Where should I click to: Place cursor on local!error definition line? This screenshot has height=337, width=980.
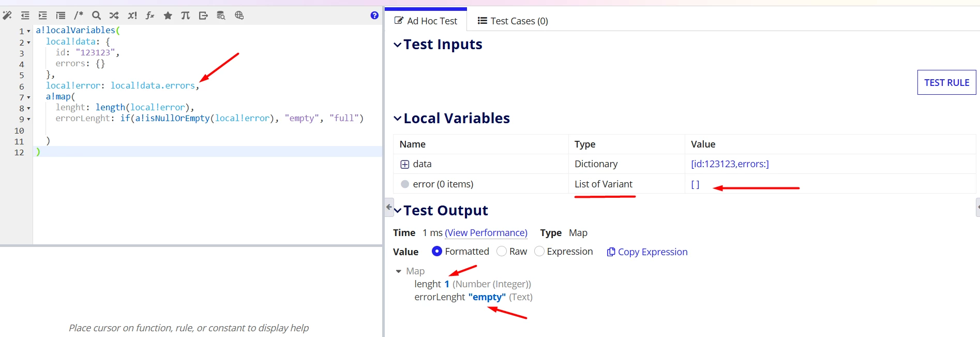123,86
